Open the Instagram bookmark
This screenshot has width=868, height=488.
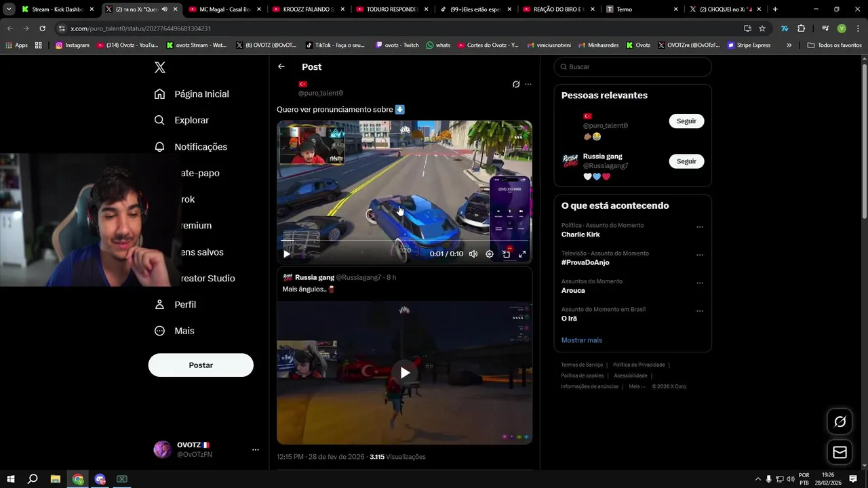pos(73,45)
